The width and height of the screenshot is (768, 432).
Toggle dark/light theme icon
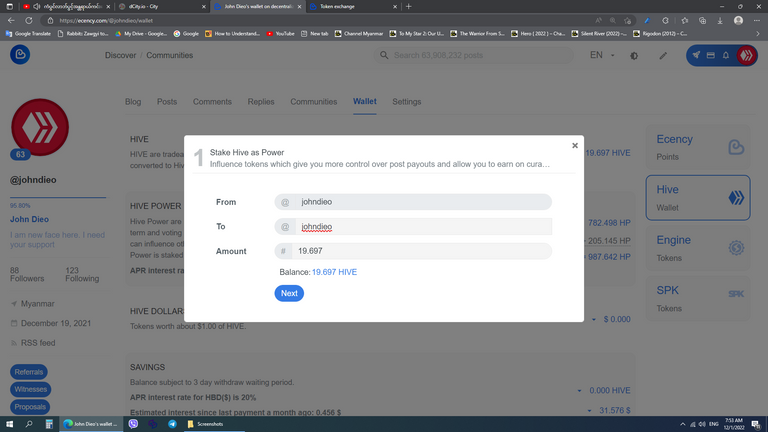coord(634,56)
